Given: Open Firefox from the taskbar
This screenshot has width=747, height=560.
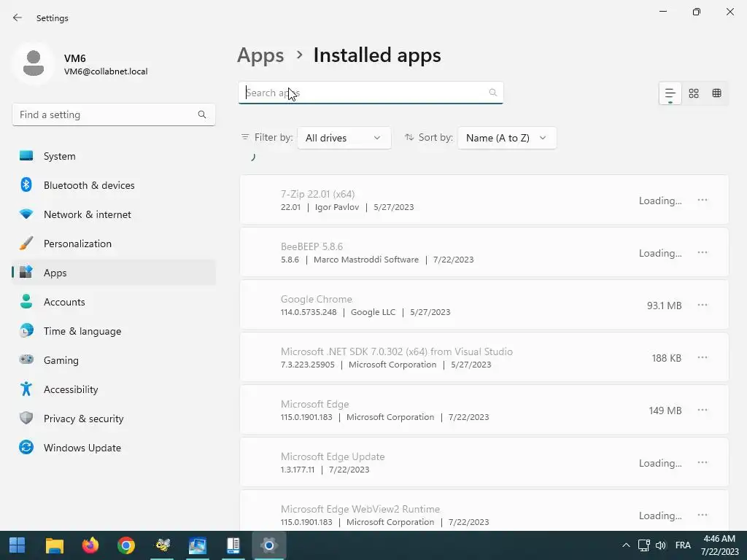Looking at the screenshot, I should click(90, 545).
